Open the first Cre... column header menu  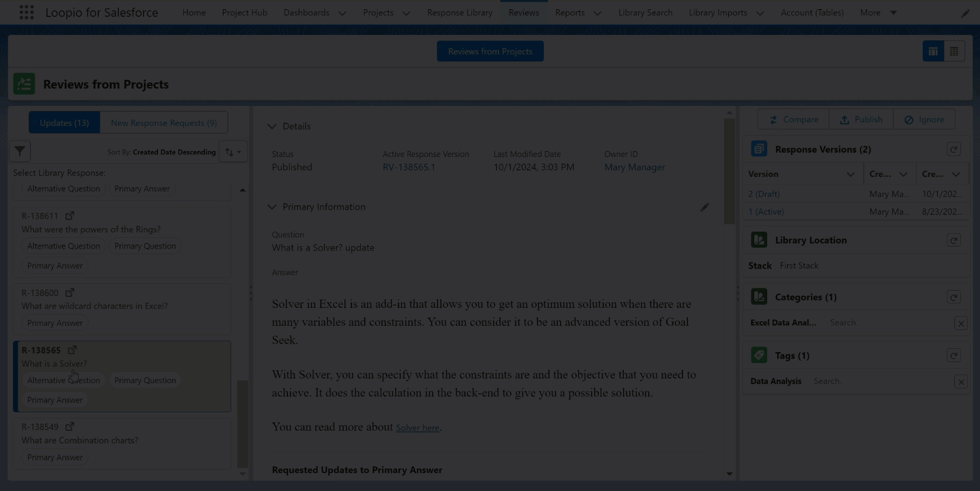pyautogui.click(x=903, y=174)
